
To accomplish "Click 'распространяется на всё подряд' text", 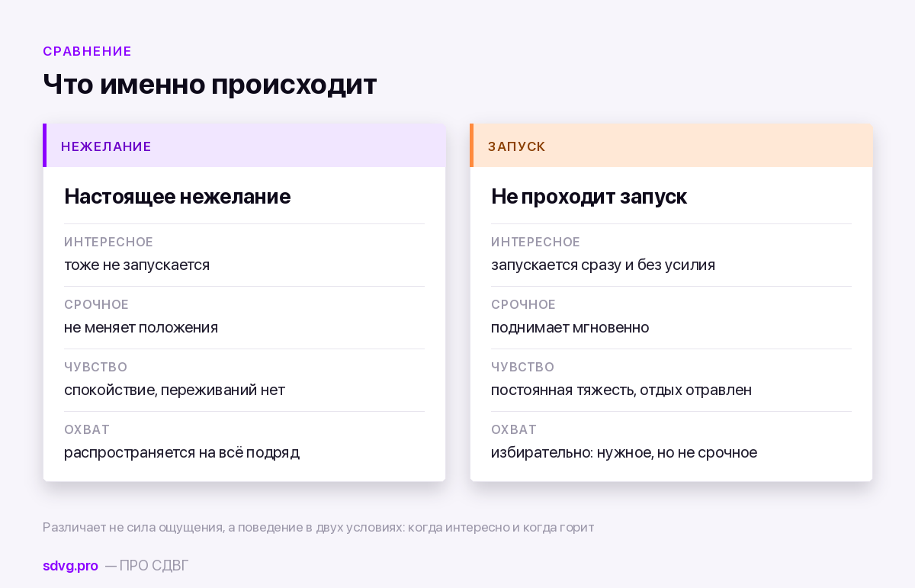I will 181,452.
